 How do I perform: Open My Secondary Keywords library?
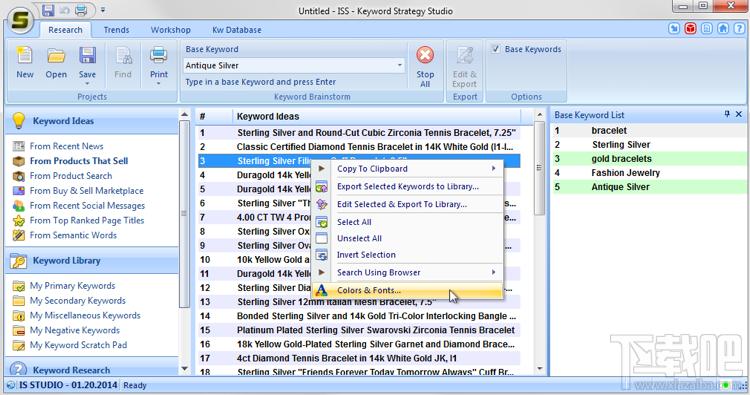pos(77,300)
